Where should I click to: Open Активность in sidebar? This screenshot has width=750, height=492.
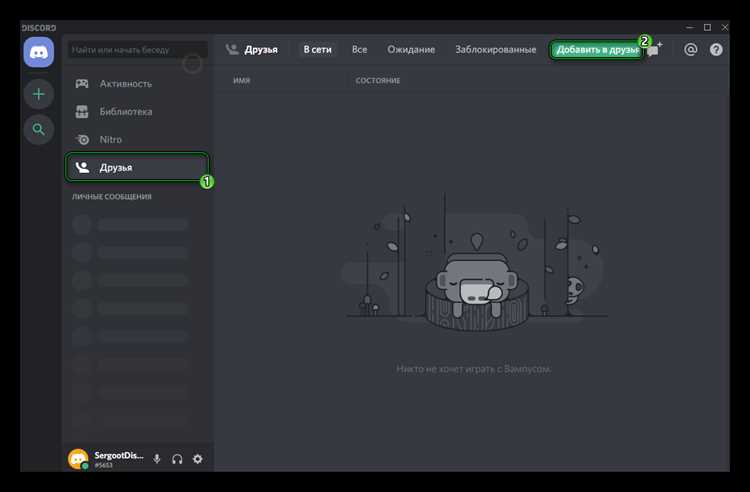[x=137, y=84]
